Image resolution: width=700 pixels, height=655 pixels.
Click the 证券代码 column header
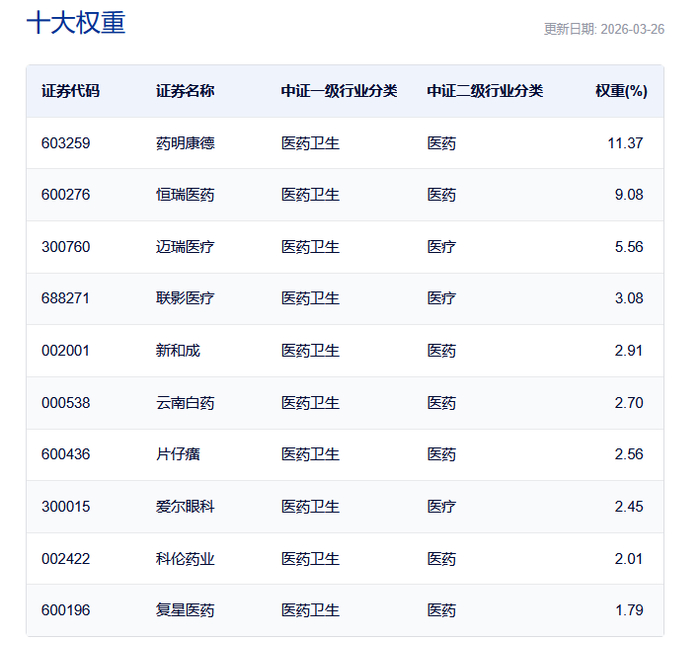(x=70, y=91)
